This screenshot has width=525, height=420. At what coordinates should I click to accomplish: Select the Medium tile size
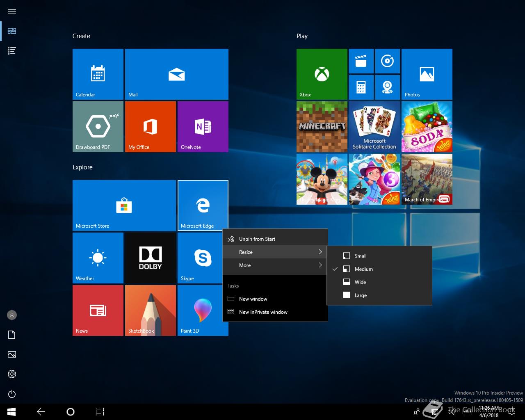pos(379,269)
